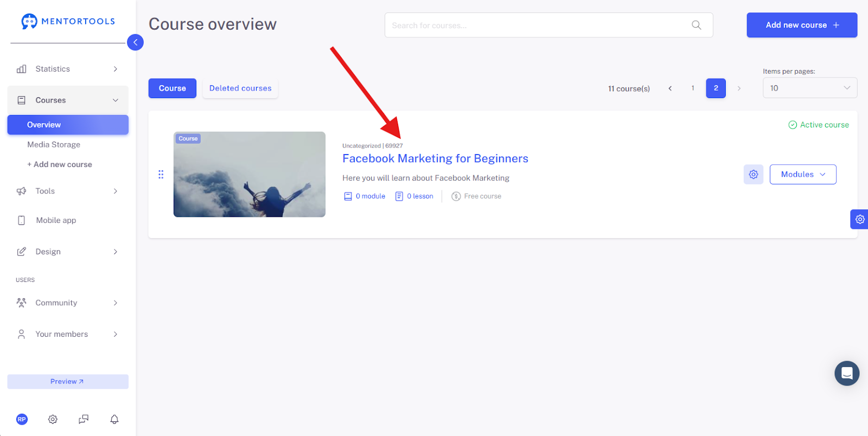Click the course description about Facebook Marketing
868x436 pixels.
tap(426, 178)
